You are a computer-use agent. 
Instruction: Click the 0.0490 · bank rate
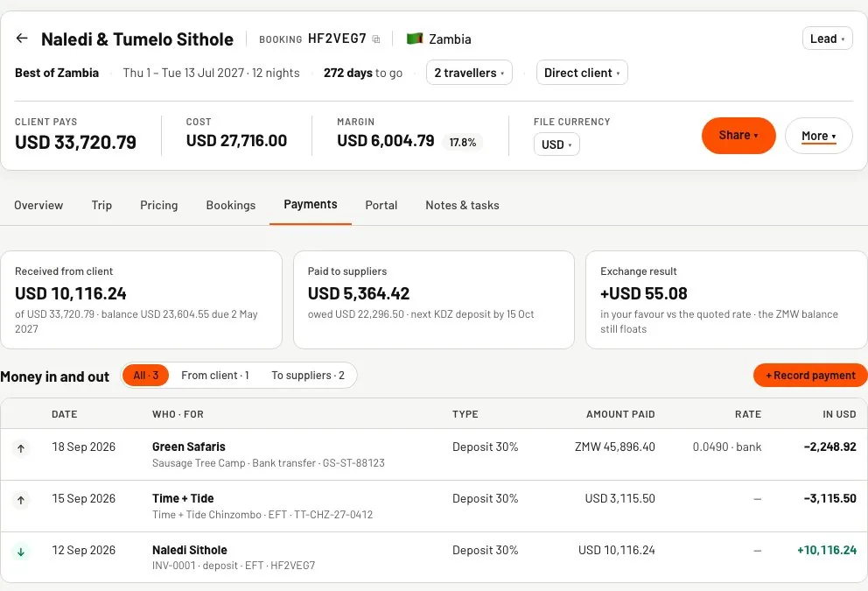coord(727,447)
